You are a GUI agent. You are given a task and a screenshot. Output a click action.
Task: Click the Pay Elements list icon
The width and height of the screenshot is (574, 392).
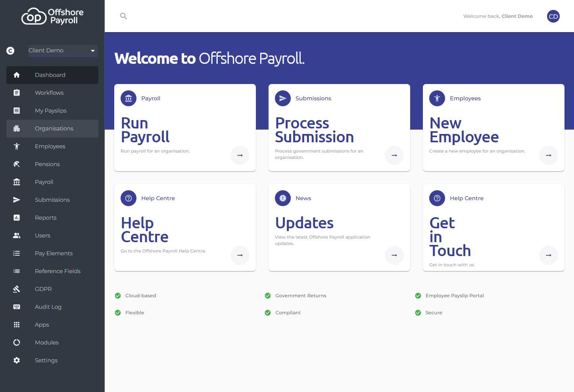point(17,253)
